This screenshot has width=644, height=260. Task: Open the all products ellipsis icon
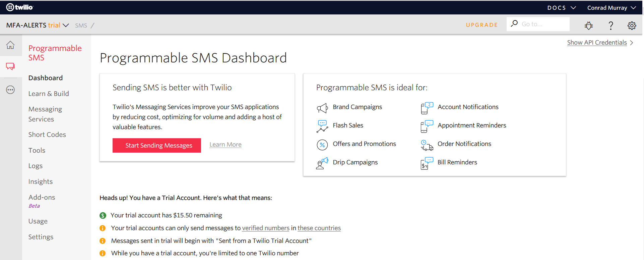click(10, 90)
